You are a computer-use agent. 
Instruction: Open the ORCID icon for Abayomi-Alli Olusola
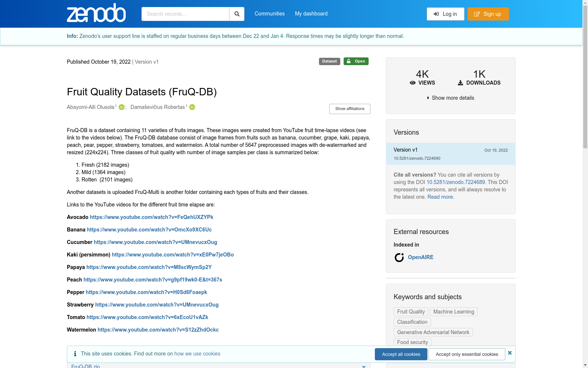tap(122, 107)
